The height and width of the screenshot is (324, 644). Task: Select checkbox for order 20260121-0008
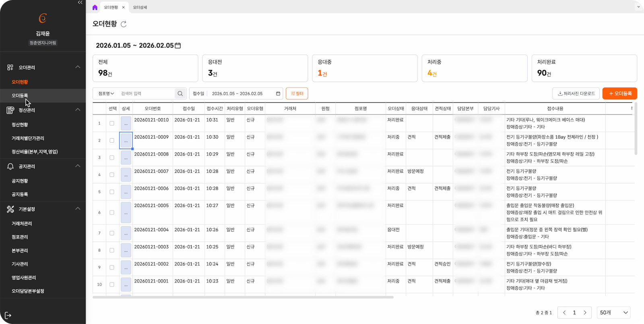pos(112,158)
